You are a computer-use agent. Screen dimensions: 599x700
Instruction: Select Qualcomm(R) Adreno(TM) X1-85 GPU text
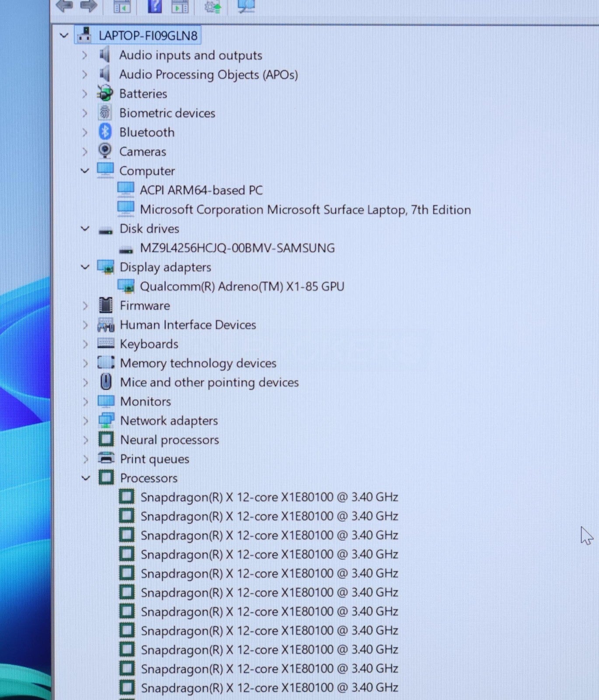242,287
